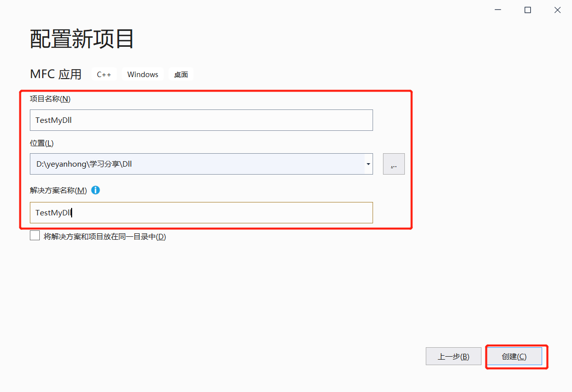Click the browse (...) button next to location

pos(393,164)
